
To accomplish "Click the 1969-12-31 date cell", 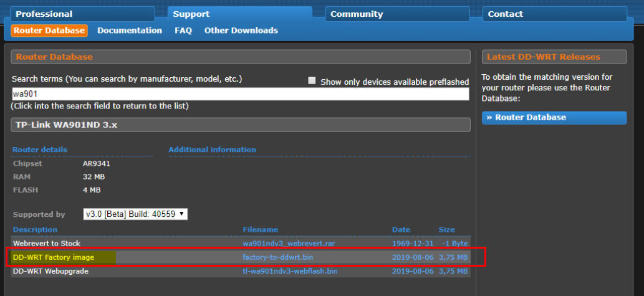I will click(413, 244).
